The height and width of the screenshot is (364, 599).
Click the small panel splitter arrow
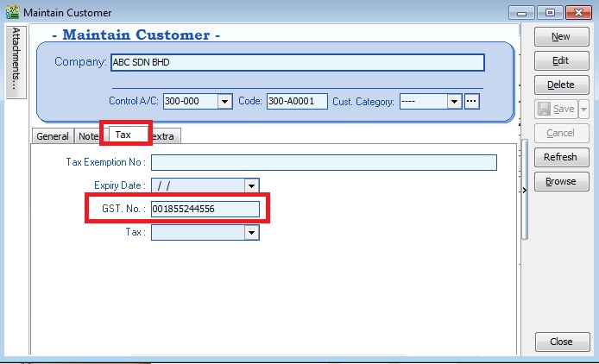[x=525, y=189]
